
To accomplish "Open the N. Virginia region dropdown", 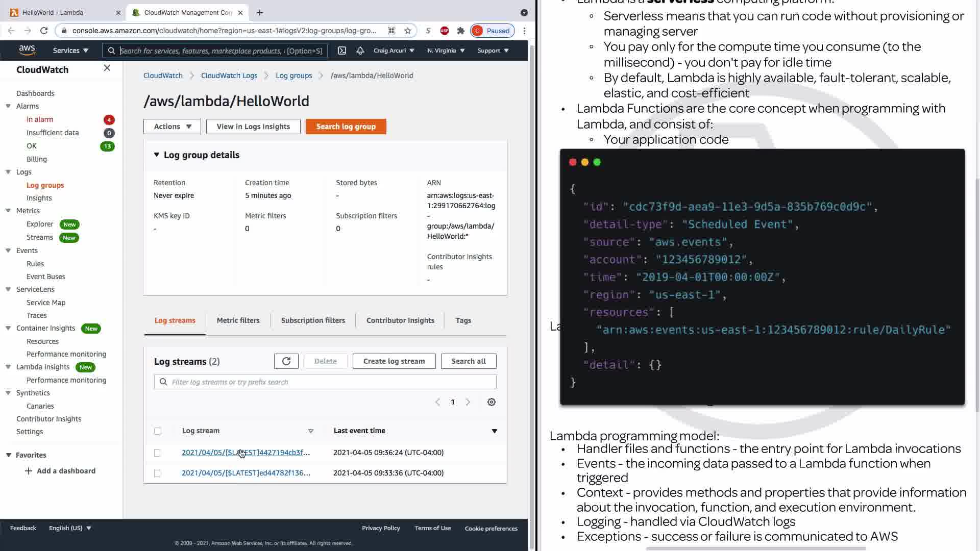I will pyautogui.click(x=446, y=51).
